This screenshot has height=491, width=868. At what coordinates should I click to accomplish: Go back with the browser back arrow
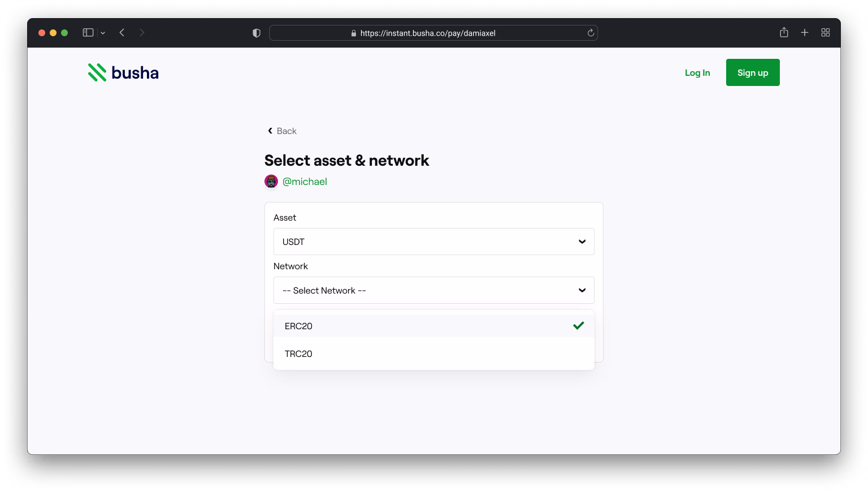(122, 33)
